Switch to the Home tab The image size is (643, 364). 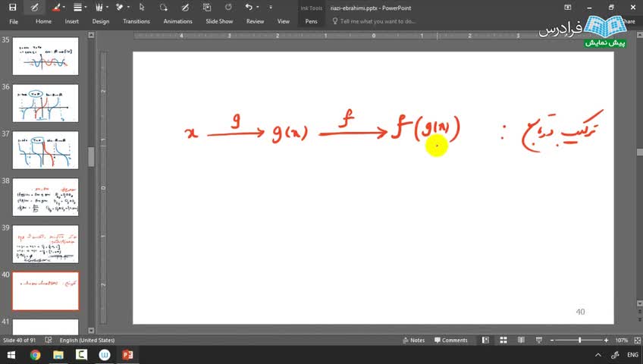pos(43,21)
